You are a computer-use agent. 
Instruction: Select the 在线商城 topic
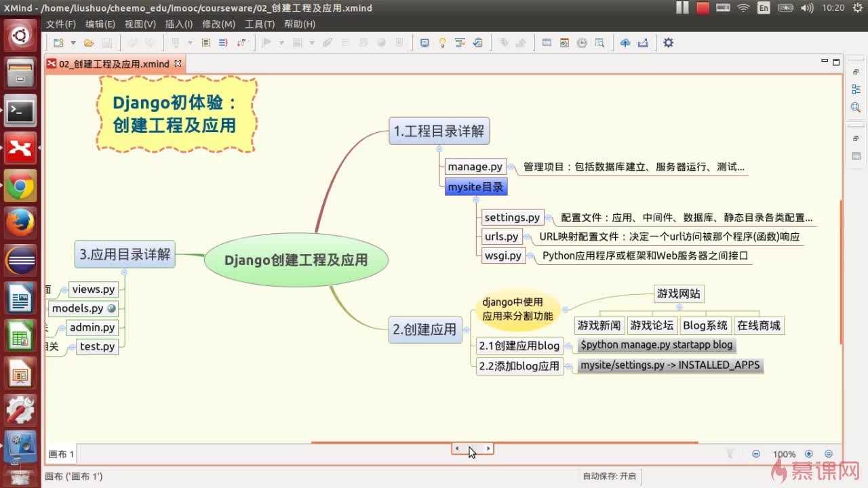[x=759, y=325]
